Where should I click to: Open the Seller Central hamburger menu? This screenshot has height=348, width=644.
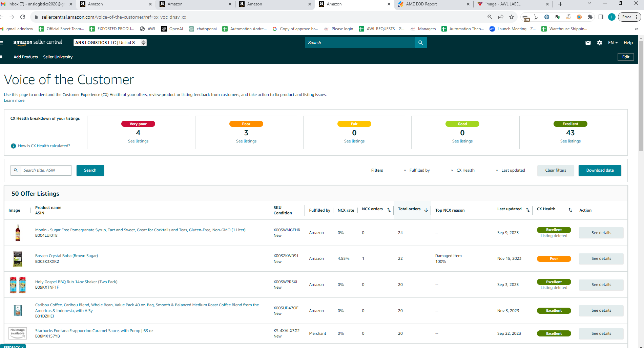pyautogui.click(x=2, y=43)
